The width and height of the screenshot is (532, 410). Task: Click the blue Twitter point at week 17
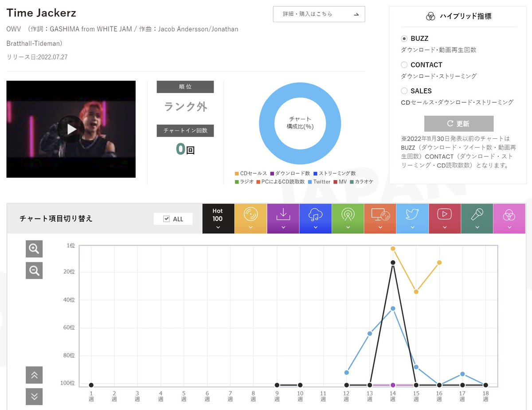coord(462,374)
